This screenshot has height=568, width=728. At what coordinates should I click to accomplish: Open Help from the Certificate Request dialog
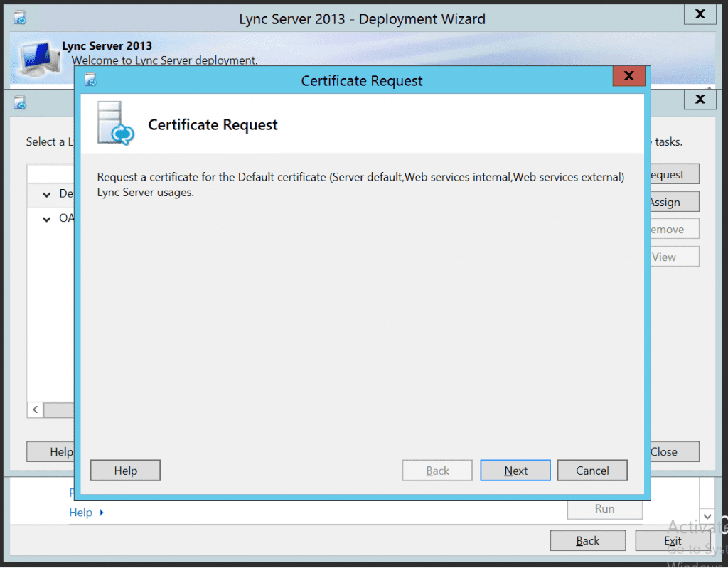pyautogui.click(x=125, y=470)
